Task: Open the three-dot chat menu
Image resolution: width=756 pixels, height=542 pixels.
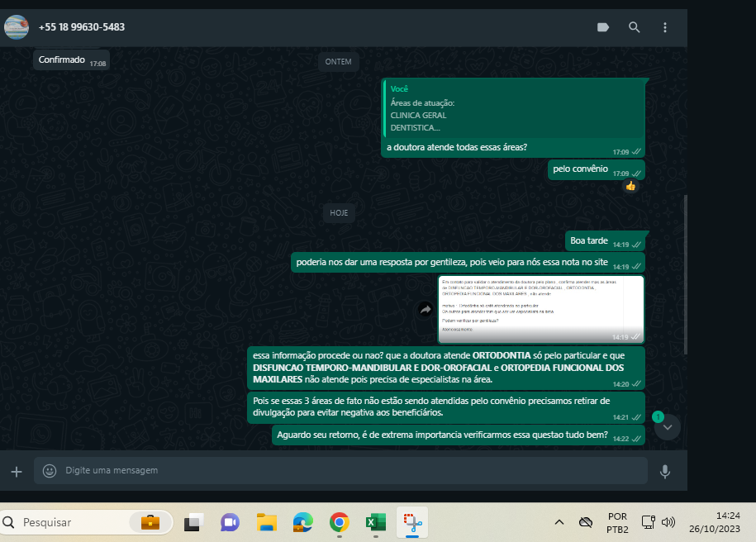Action: (665, 27)
